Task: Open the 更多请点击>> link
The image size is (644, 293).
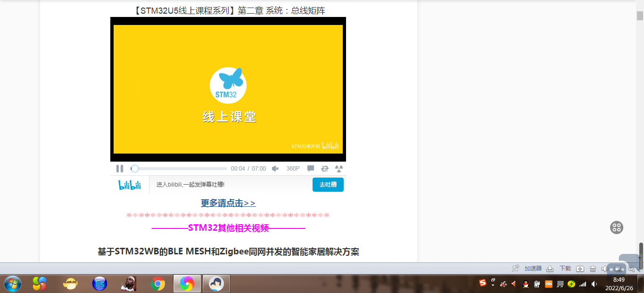Action: (x=228, y=203)
